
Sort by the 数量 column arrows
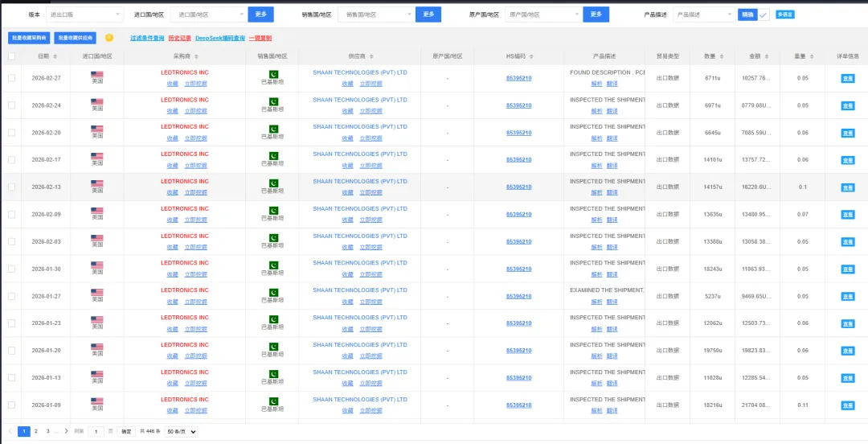pyautogui.click(x=722, y=56)
